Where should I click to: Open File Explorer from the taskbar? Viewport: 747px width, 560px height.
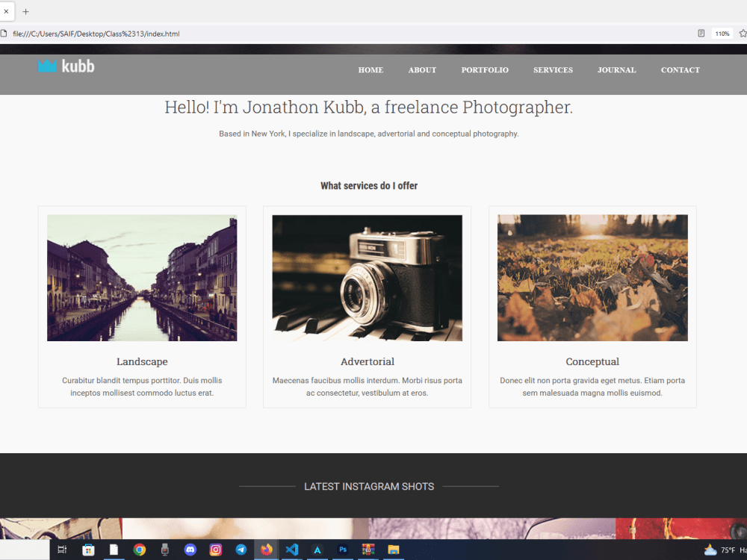pos(394,550)
